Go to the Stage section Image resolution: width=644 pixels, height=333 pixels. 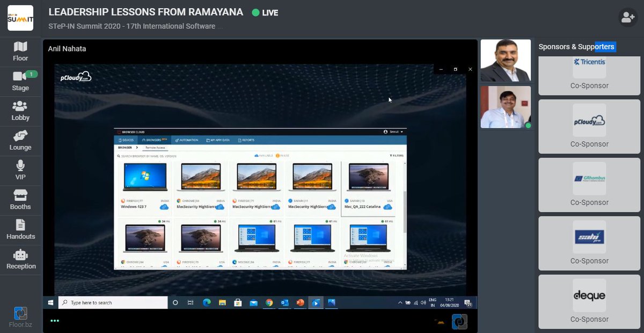coord(20,81)
